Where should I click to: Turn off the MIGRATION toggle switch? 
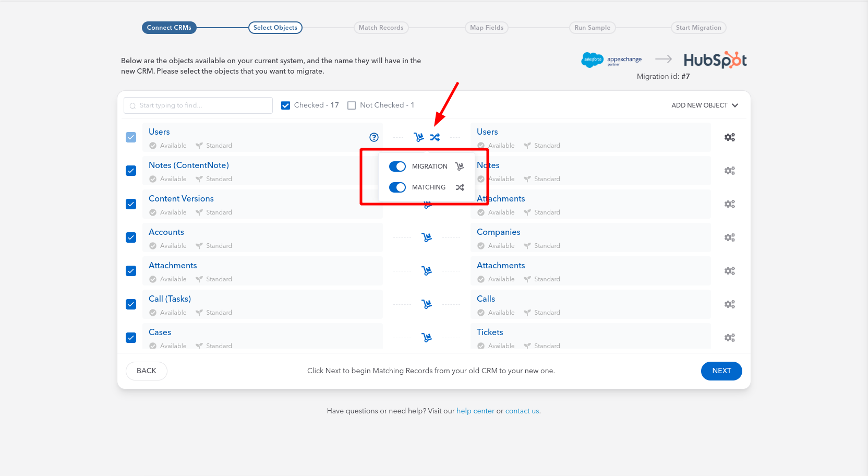[397, 166]
